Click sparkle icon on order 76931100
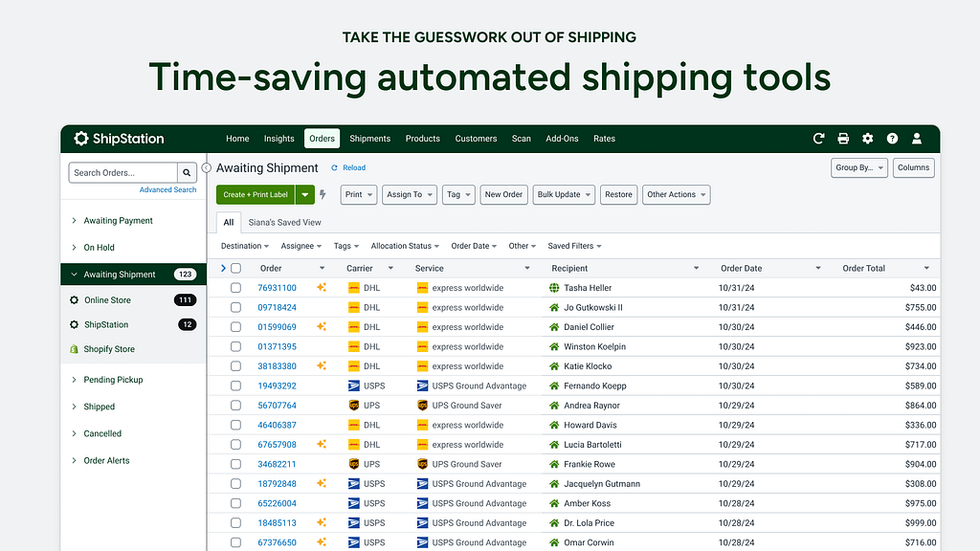This screenshot has width=980, height=551. (322, 287)
